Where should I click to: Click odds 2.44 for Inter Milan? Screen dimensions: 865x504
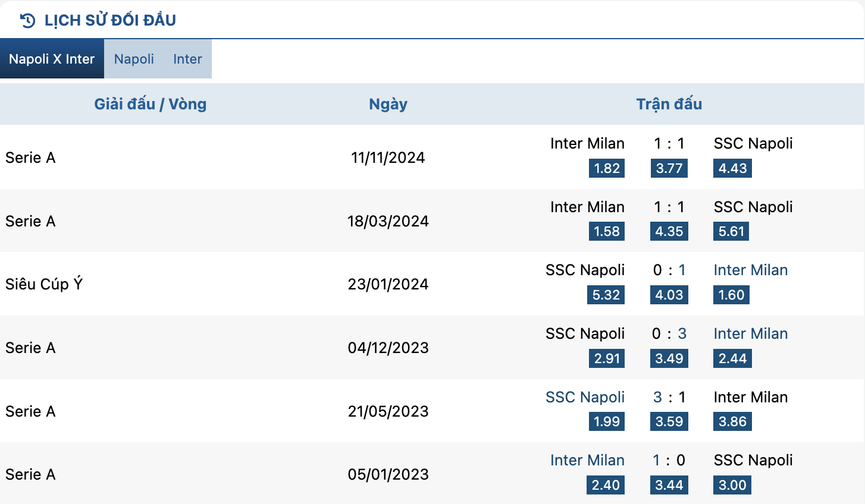(x=732, y=358)
